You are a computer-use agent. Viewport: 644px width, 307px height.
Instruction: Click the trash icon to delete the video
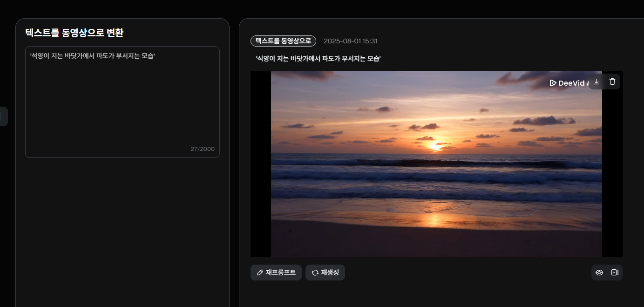[612, 81]
